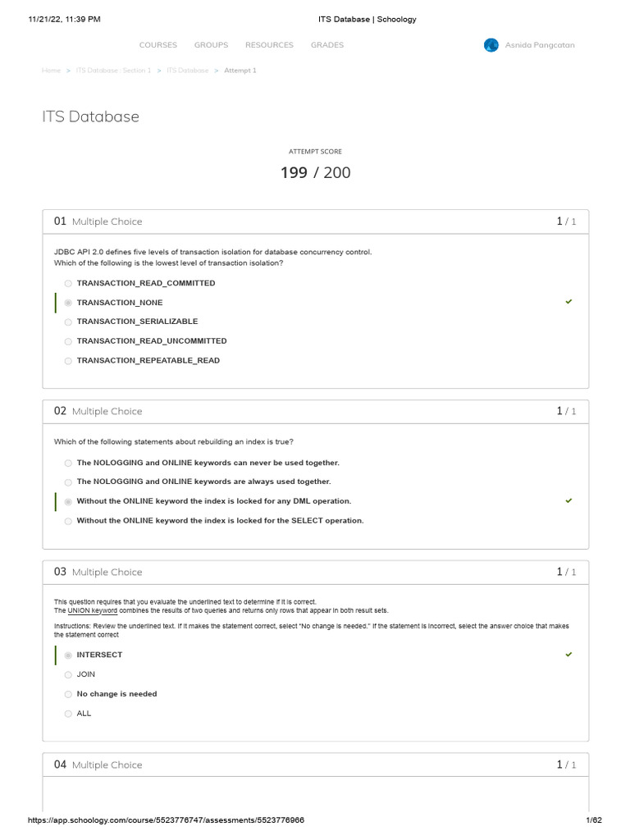Go to Home in the breadcrumb
Screen dimensions: 630x840
(x=51, y=71)
